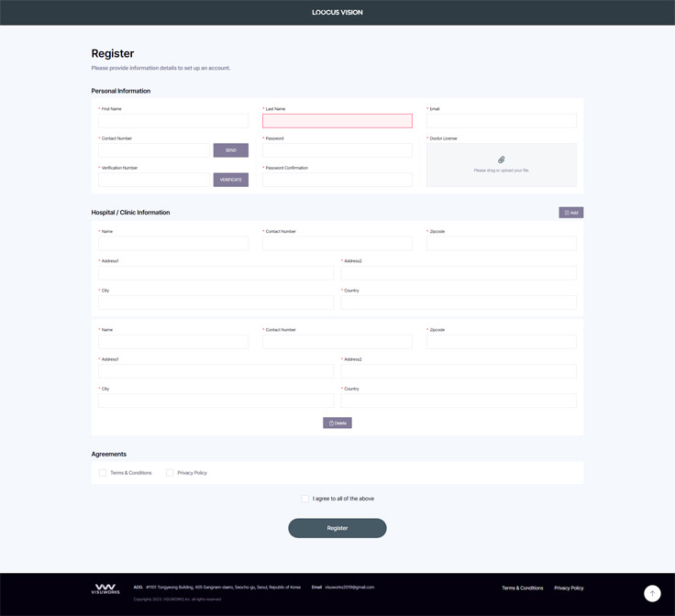
Task: Submit form with Register button
Action: click(x=337, y=528)
